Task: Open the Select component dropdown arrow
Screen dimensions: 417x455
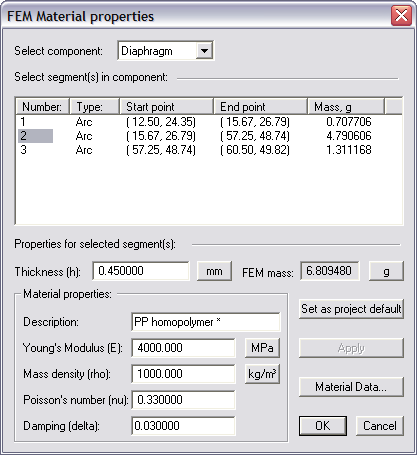Action: coord(204,51)
